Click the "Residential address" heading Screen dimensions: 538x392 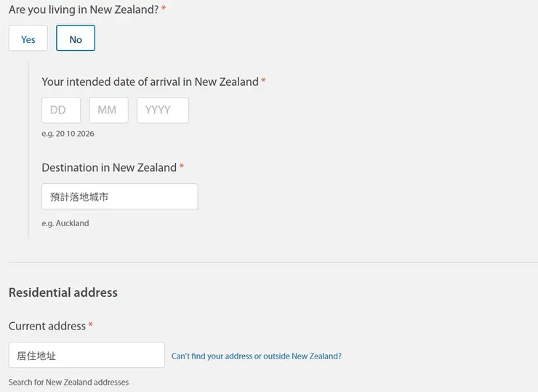63,292
